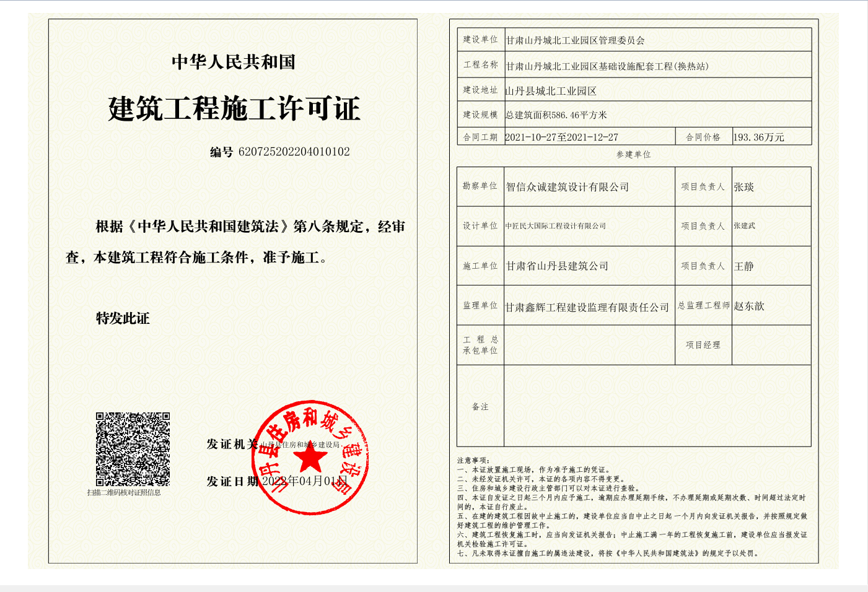Screen dimensions: 868x592
Task: Click the 备注 label cell
Action: (480, 407)
